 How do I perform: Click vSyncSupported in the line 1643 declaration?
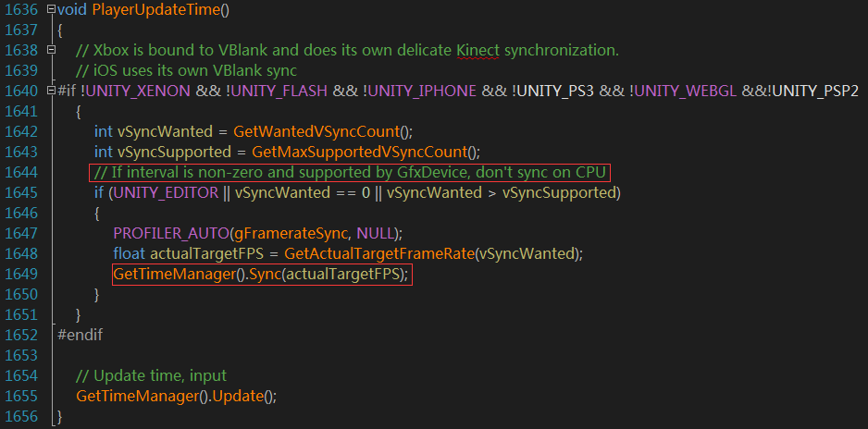(x=174, y=152)
